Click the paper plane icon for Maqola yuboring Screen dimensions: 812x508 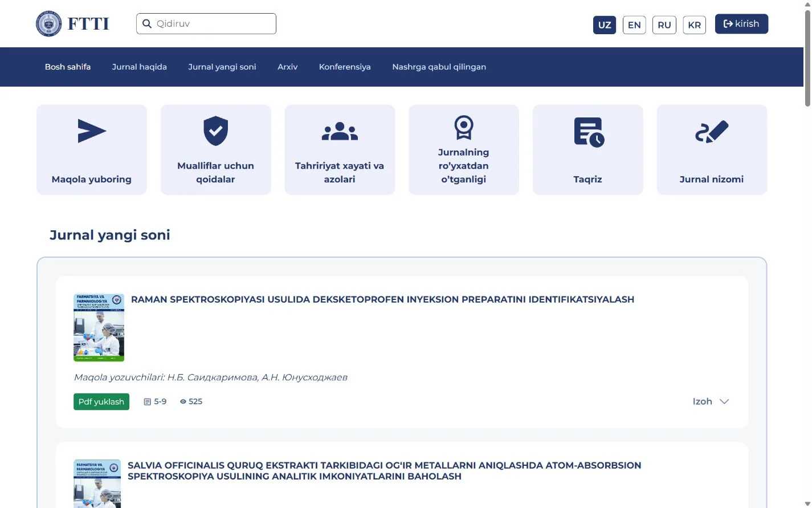(92, 131)
